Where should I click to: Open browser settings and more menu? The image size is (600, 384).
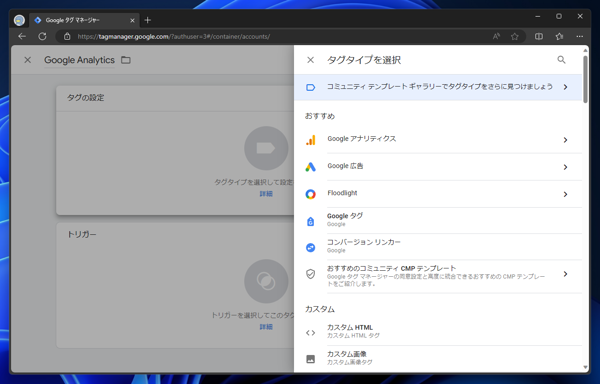pos(580,36)
